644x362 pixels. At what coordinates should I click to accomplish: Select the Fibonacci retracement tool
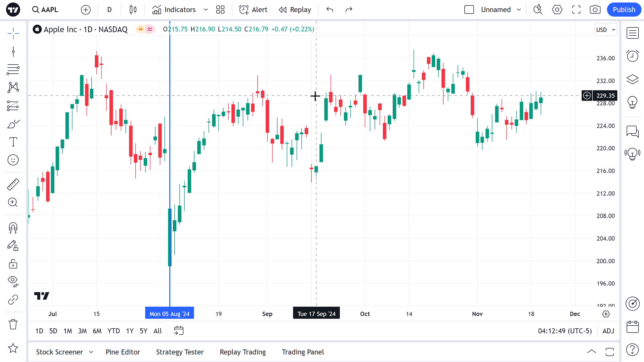(x=13, y=69)
